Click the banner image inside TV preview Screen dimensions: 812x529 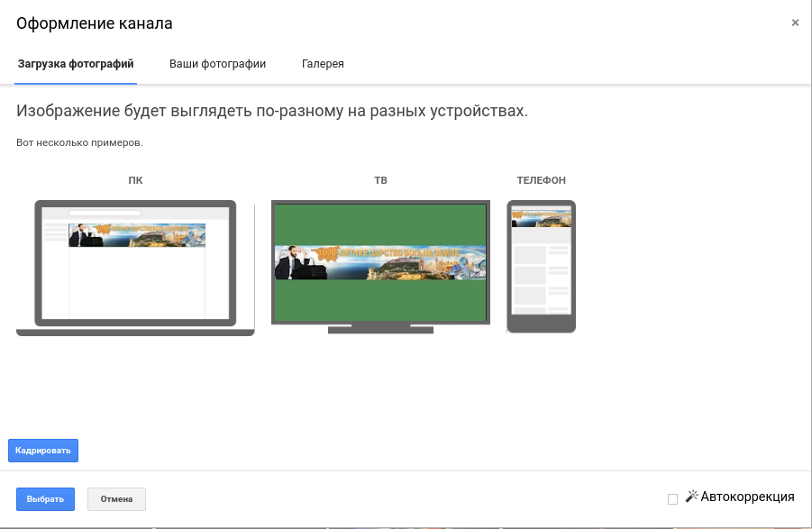click(380, 262)
